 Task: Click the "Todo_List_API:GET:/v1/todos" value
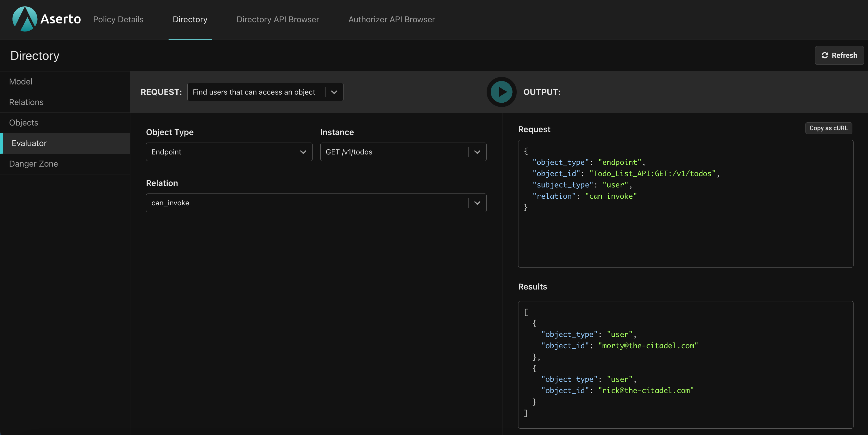pyautogui.click(x=652, y=174)
